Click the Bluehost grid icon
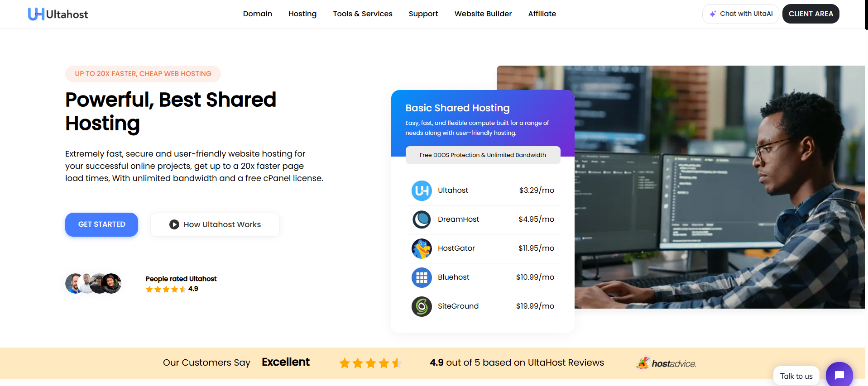This screenshot has width=868, height=386. (x=422, y=277)
